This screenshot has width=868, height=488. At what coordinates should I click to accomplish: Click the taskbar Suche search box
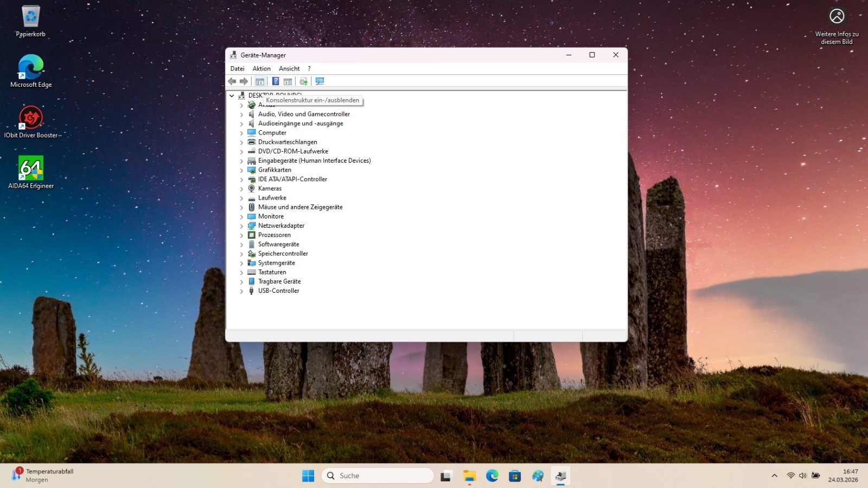click(378, 476)
